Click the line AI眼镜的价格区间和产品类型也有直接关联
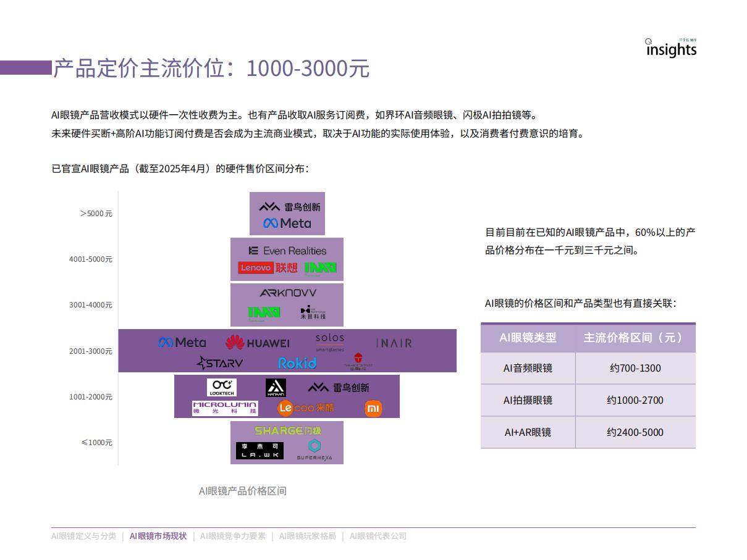The height and width of the screenshot is (560, 747). pyautogui.click(x=581, y=303)
